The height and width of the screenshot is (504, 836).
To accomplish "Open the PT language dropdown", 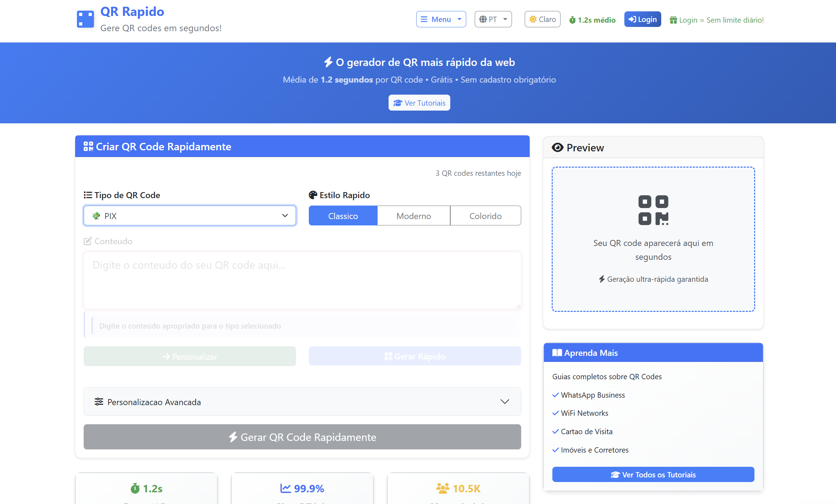I will point(493,19).
